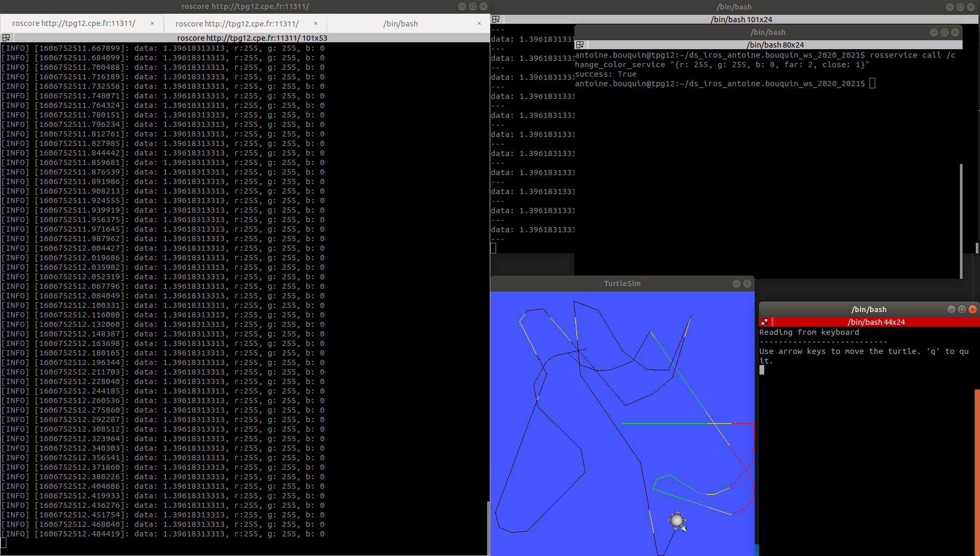Image resolution: width=980 pixels, height=556 pixels.
Task: Click the log line with timestamp 1606752512.004427
Action: 163,248
